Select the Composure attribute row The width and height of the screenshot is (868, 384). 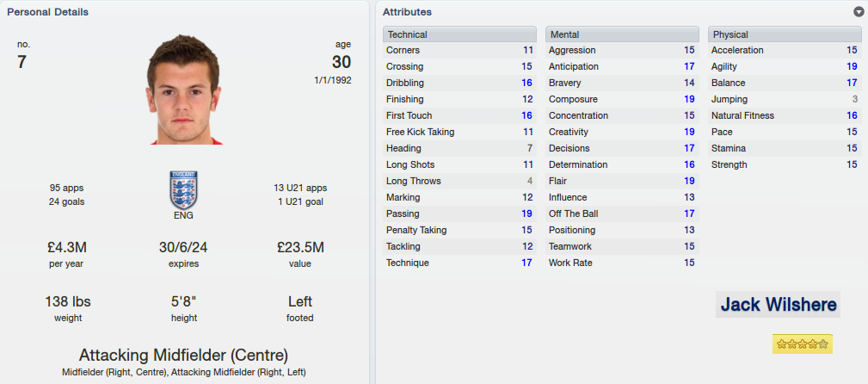622,99
